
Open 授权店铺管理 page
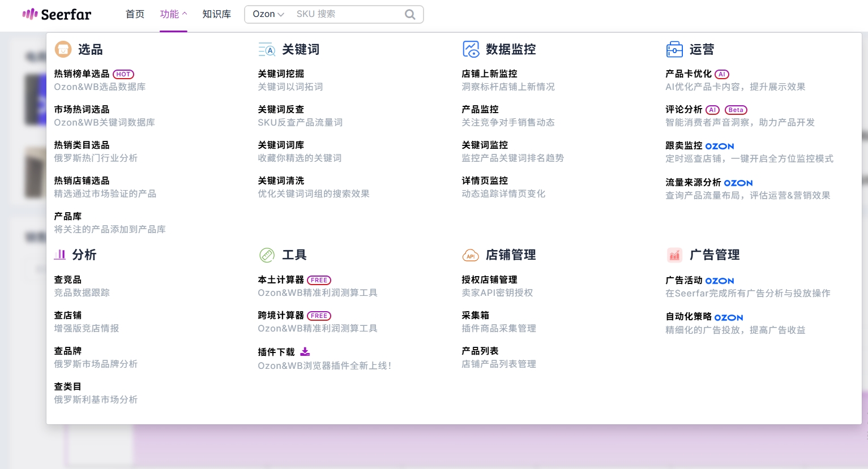point(489,280)
